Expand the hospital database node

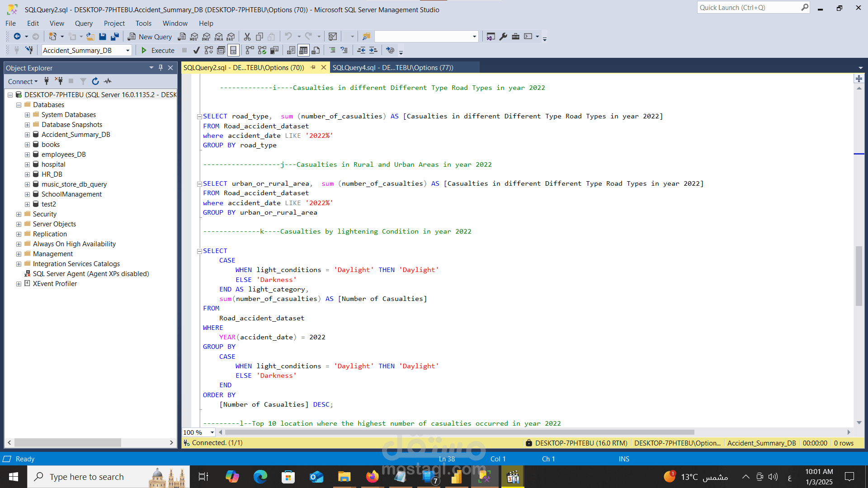point(27,164)
